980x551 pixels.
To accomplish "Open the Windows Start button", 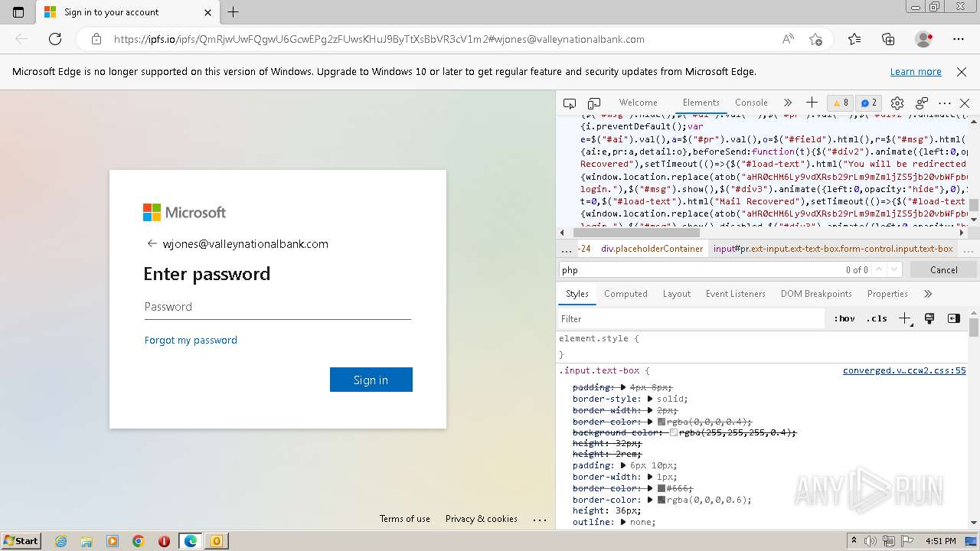I will 21,541.
